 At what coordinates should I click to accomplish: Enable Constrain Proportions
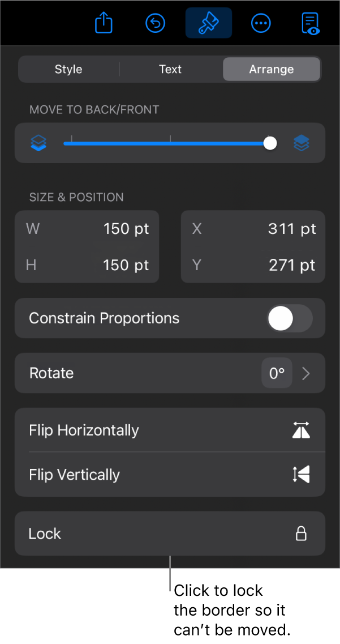point(289,318)
